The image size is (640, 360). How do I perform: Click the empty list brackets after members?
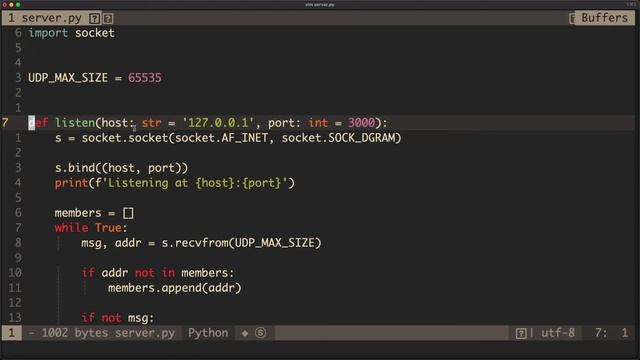[x=128, y=213]
